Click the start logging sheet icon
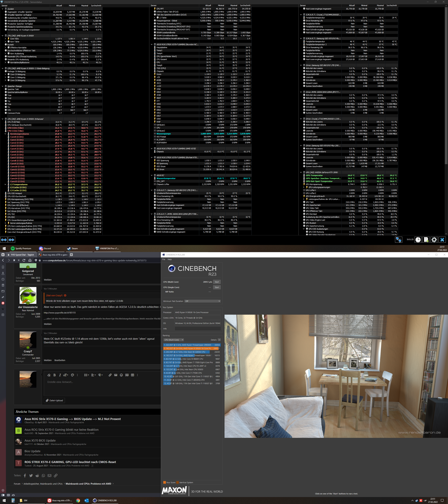 point(426,240)
